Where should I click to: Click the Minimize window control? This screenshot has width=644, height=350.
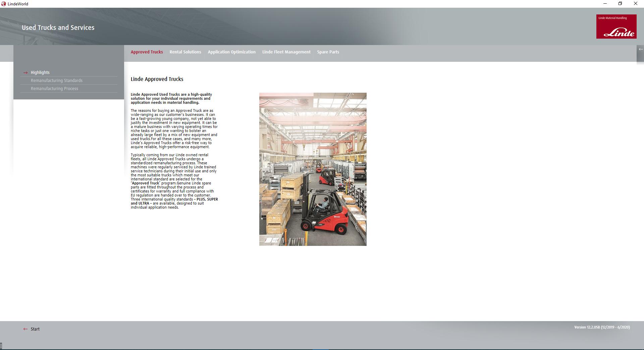coord(605,4)
